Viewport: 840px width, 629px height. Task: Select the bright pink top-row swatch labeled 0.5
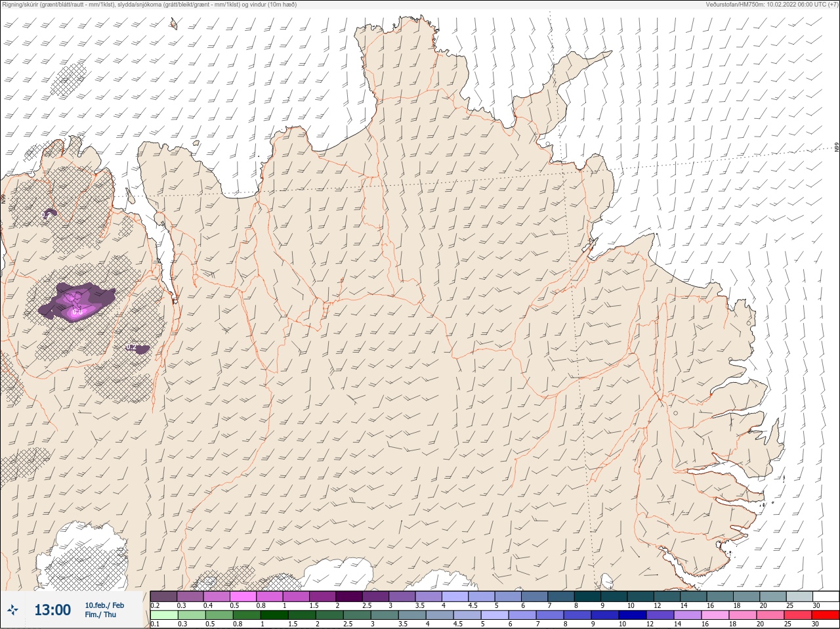tap(243, 596)
